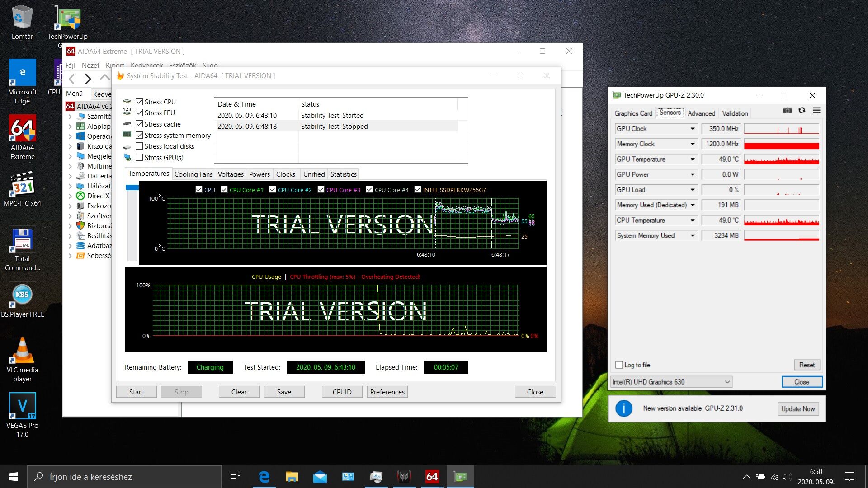The image size is (868, 488).
Task: Open System Memory Used dropdown
Action: point(692,236)
